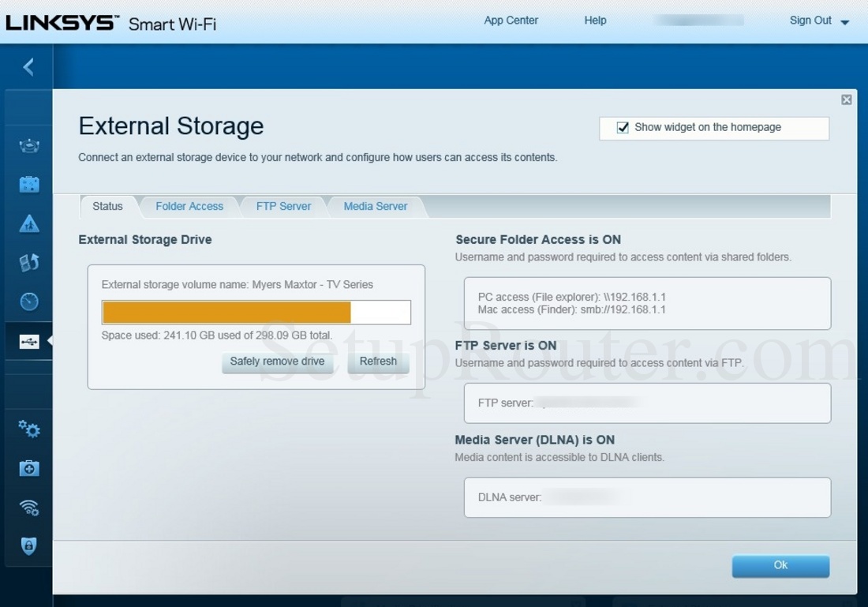The image size is (868, 607).
Task: Click the orange storage usage bar
Action: [226, 313]
